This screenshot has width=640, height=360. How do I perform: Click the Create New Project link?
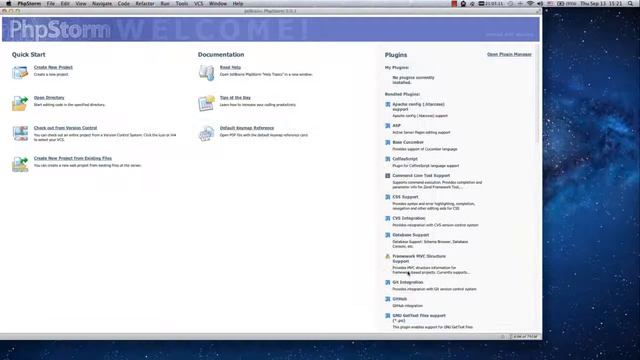coord(53,67)
